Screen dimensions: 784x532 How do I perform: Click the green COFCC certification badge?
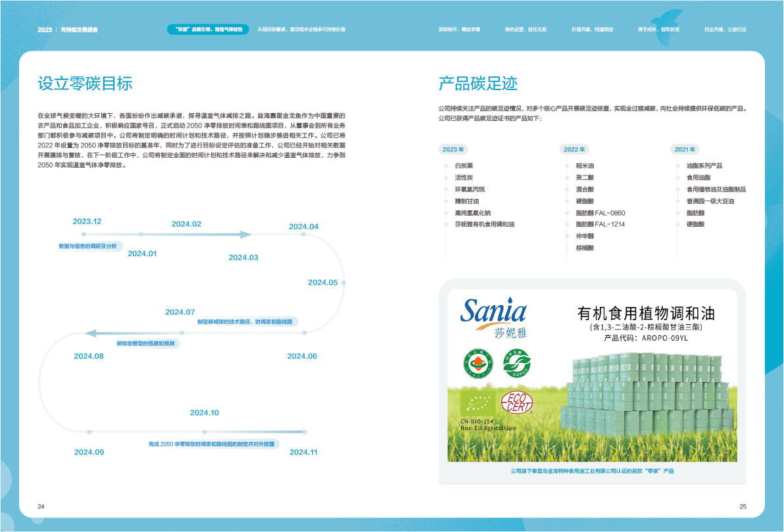pos(516,363)
